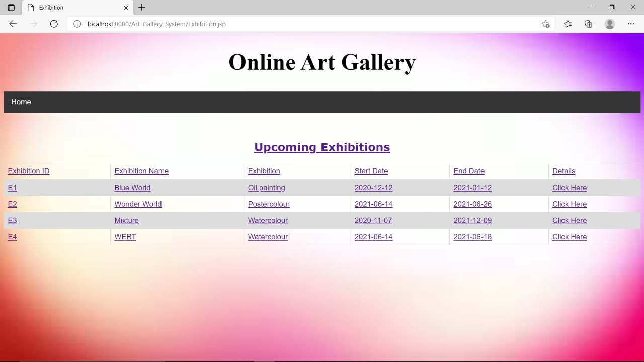Screen dimensions: 644x362
Task: Click start date 2020-11-07
Action: 373,220
